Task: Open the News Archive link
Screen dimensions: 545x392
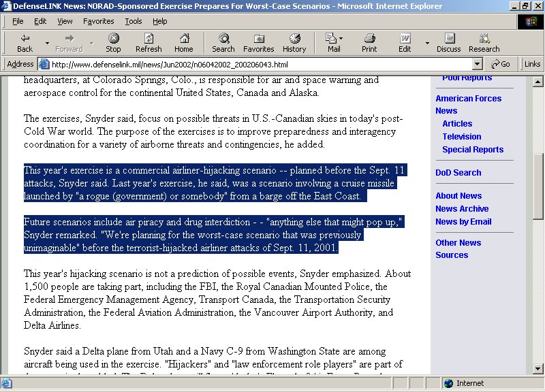Action: click(x=462, y=209)
